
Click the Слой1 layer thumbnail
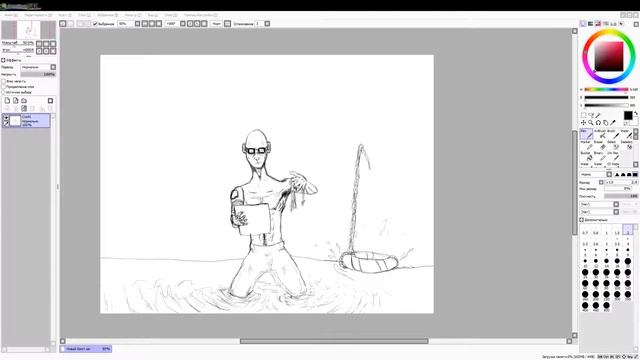pyautogui.click(x=15, y=121)
